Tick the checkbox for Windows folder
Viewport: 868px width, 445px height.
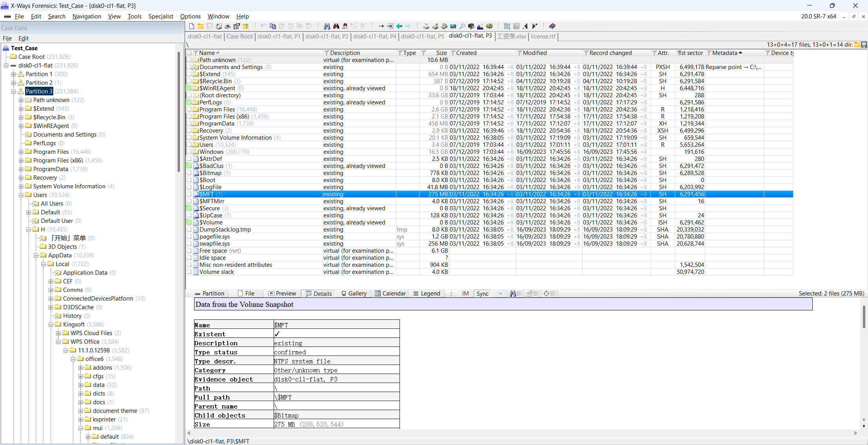tap(189, 152)
